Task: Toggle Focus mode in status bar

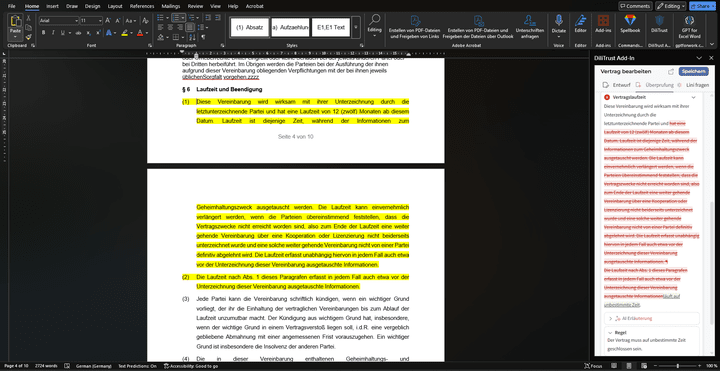Action: 592,366
